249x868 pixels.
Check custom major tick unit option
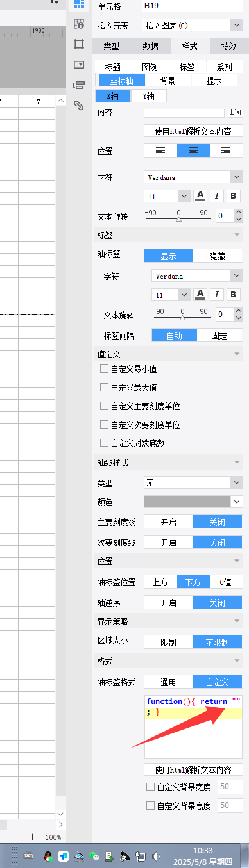[x=104, y=406]
